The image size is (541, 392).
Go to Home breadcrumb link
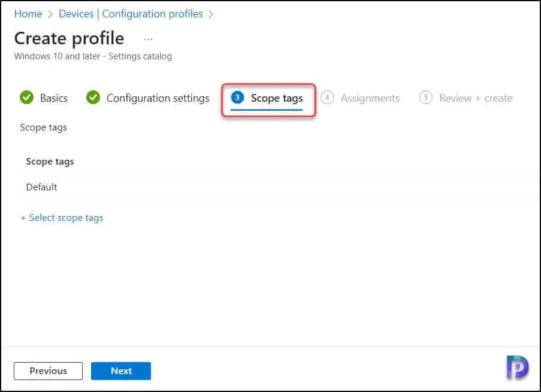pyautogui.click(x=28, y=14)
